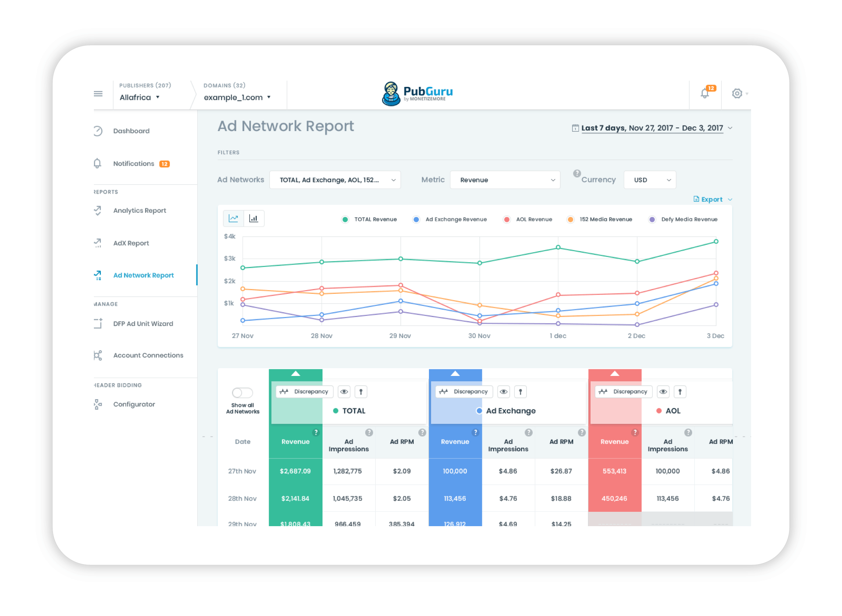Click the Configurator sidebar icon
The image size is (842, 616).
(x=98, y=404)
